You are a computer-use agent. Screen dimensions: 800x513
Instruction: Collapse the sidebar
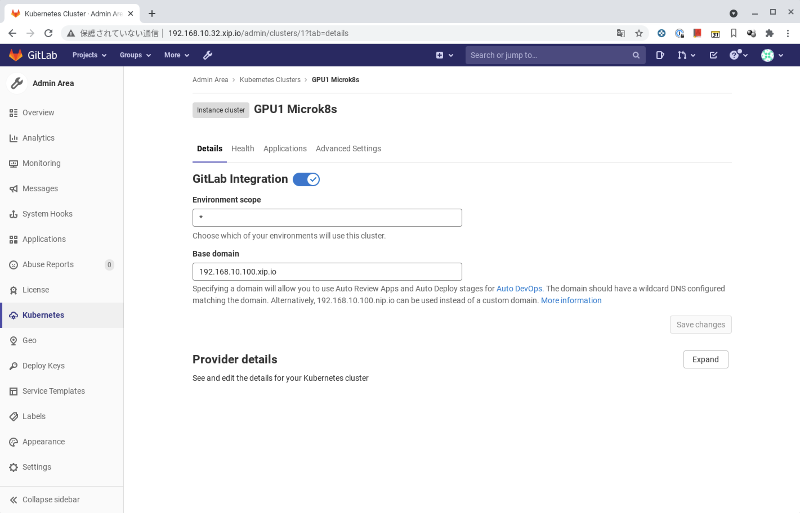45,499
